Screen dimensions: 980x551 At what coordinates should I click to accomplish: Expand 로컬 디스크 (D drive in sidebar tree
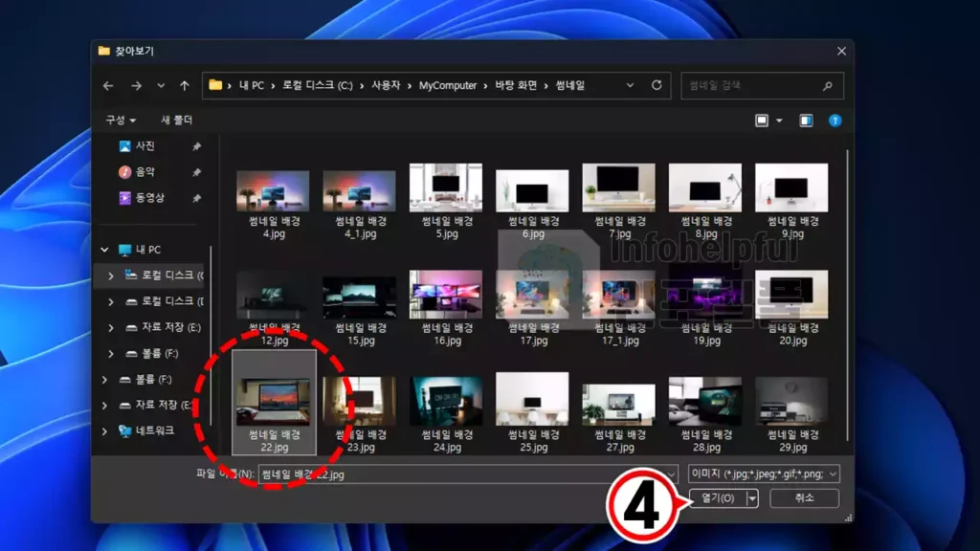(111, 301)
